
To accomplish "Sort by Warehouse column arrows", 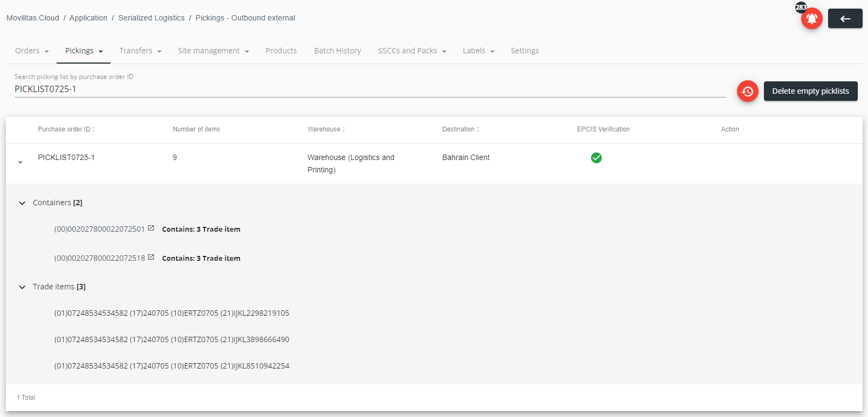I will tap(343, 129).
